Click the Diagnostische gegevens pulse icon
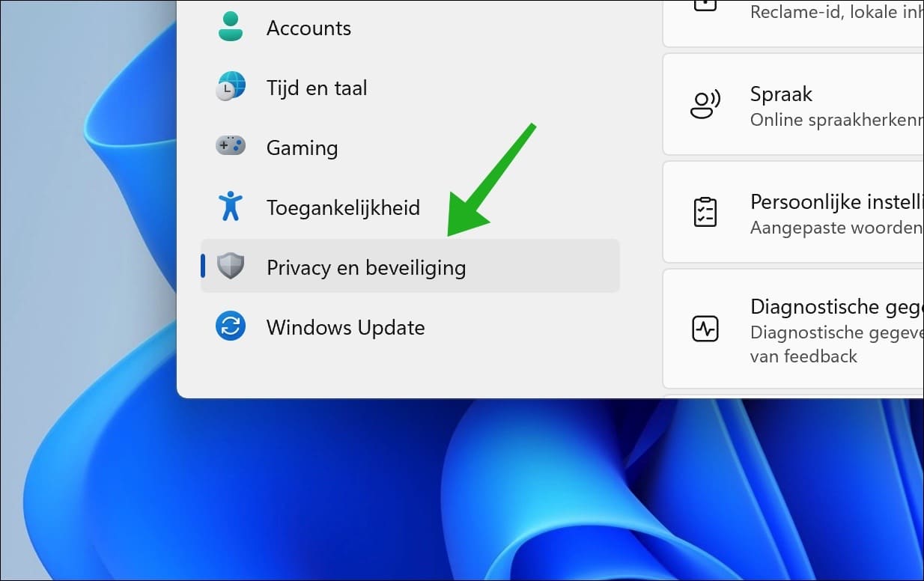Image resolution: width=924 pixels, height=581 pixels. (x=705, y=329)
